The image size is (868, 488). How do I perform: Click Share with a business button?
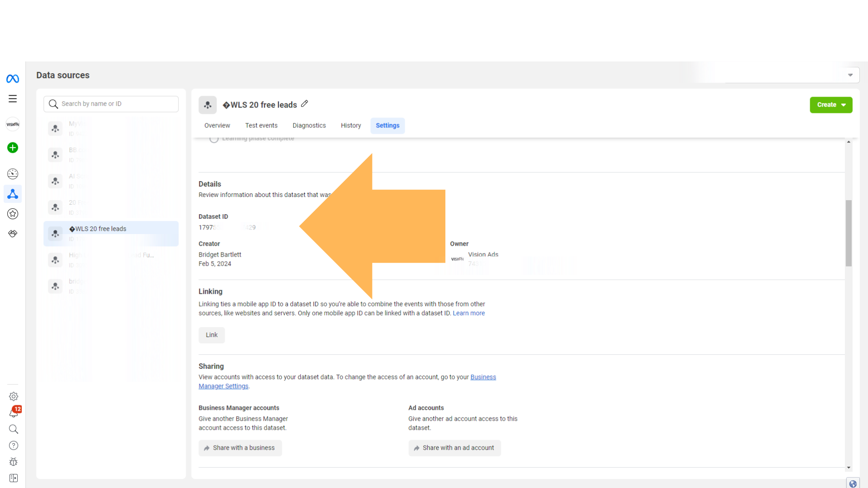tap(240, 447)
